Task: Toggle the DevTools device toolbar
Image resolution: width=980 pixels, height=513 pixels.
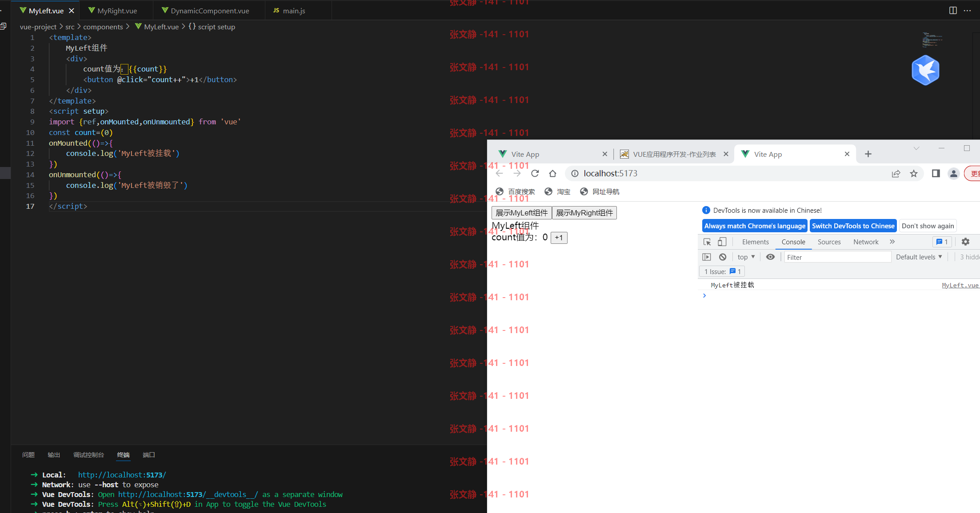Action: click(x=722, y=242)
